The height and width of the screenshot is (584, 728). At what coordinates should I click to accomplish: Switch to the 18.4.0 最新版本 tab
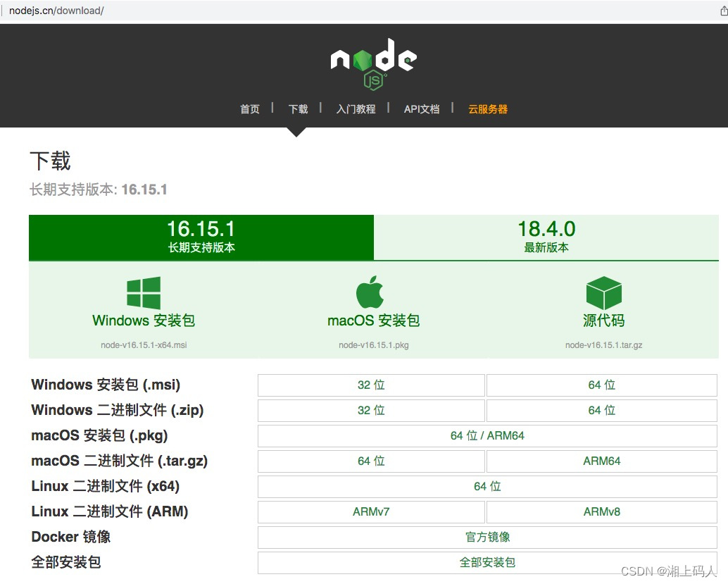click(x=546, y=237)
